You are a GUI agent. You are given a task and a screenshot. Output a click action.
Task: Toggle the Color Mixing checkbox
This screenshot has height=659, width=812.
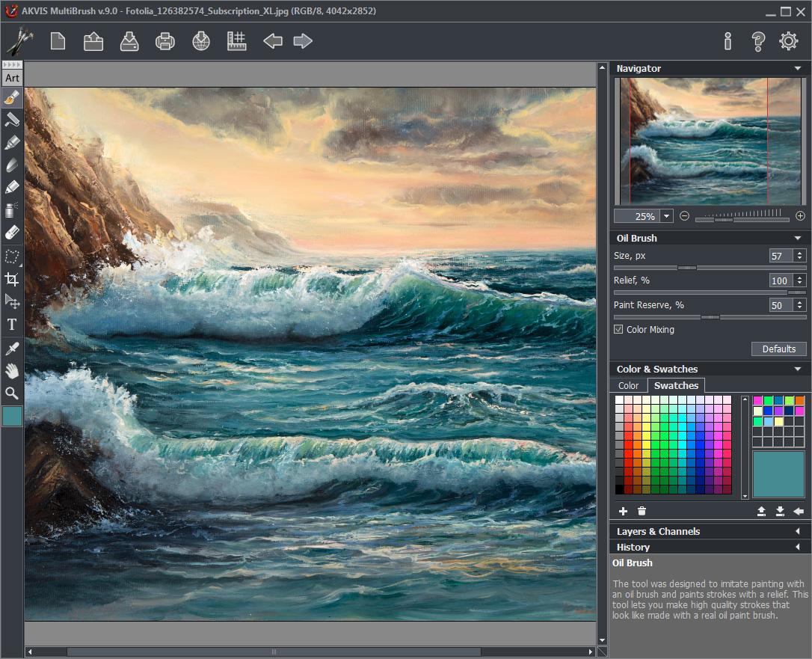pos(618,329)
